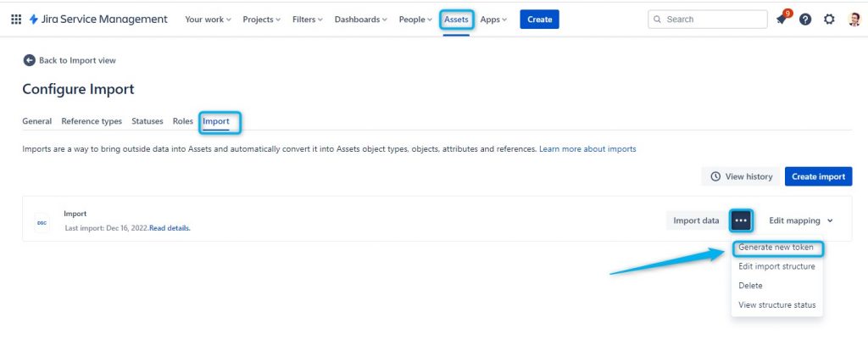Expand the Dashboards menu

click(361, 19)
